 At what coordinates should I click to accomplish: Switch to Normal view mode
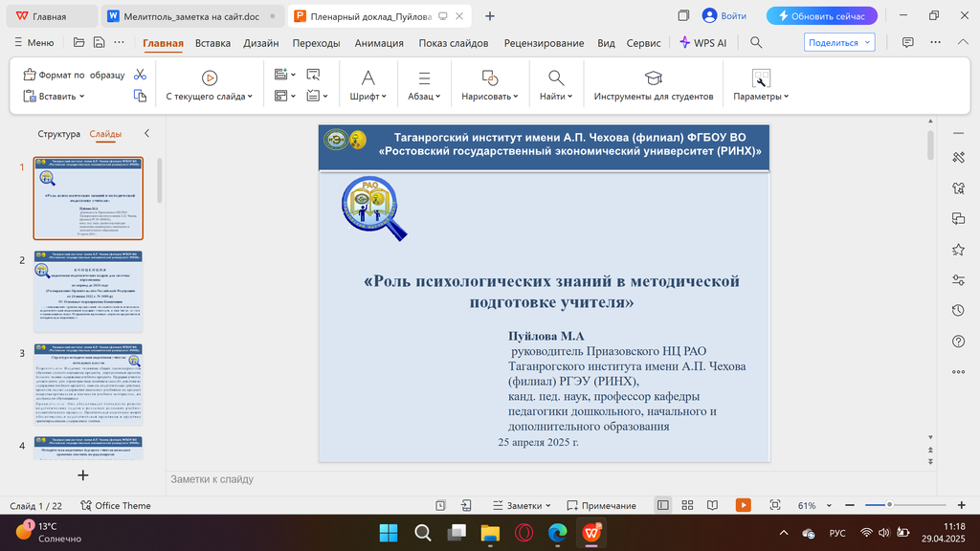click(662, 505)
